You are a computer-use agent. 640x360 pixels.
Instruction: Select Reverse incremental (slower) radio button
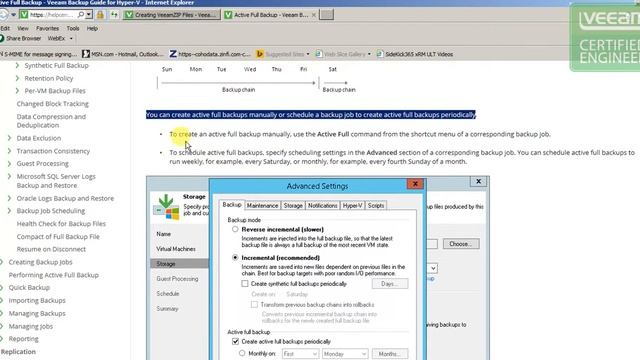(x=235, y=229)
